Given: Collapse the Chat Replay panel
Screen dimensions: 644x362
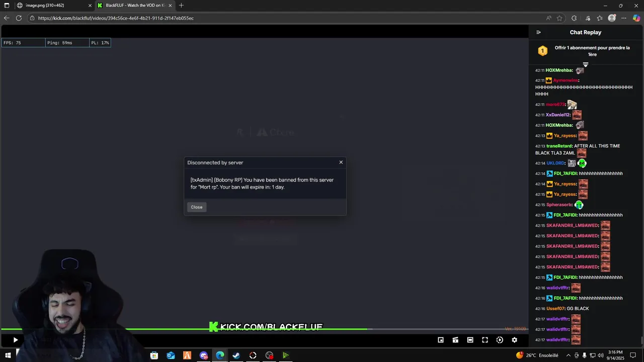Looking at the screenshot, I should tap(538, 32).
